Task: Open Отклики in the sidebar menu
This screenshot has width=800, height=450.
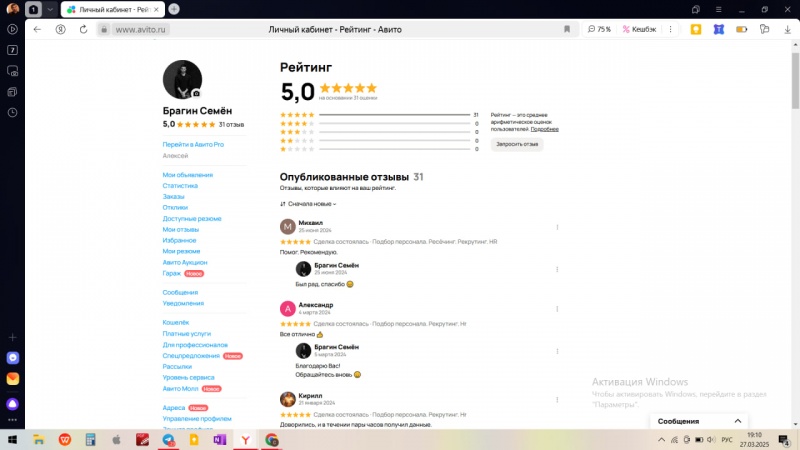Action: (x=175, y=207)
